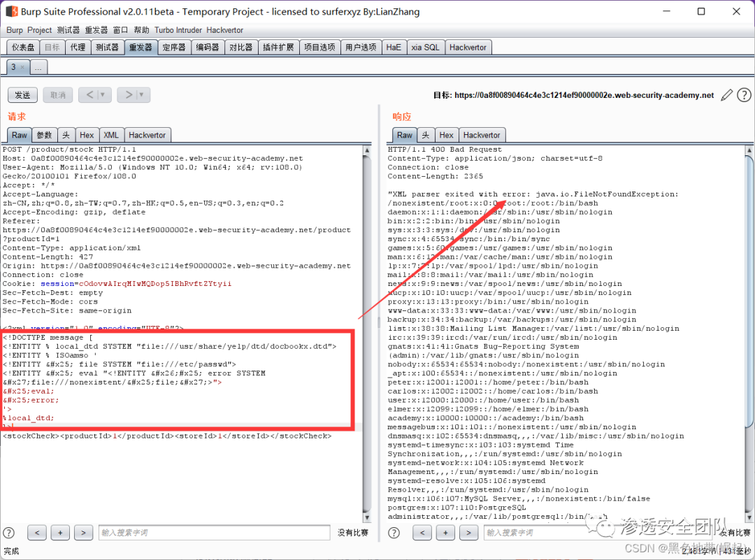Switch to 测试器 intruder tab

[x=107, y=47]
